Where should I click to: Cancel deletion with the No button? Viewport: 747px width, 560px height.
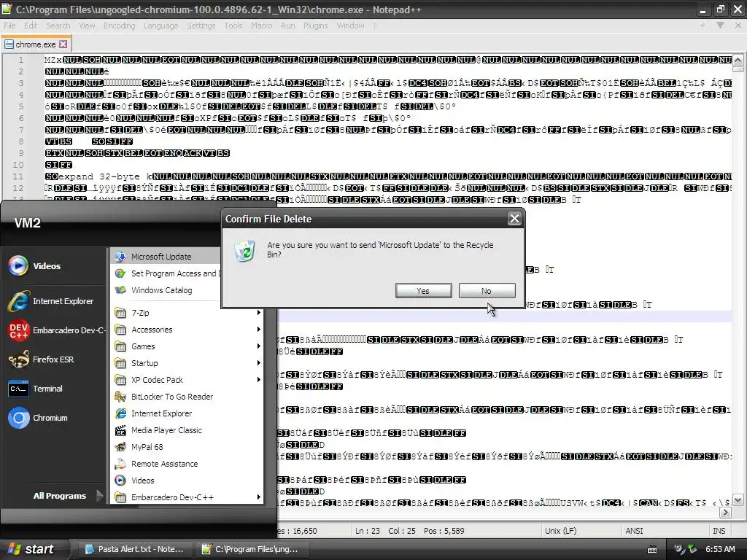[x=487, y=290]
